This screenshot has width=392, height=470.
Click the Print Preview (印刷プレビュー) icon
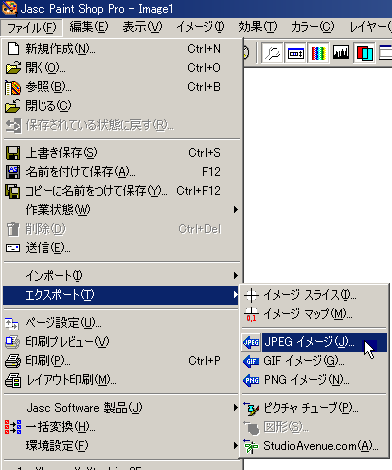(13, 342)
